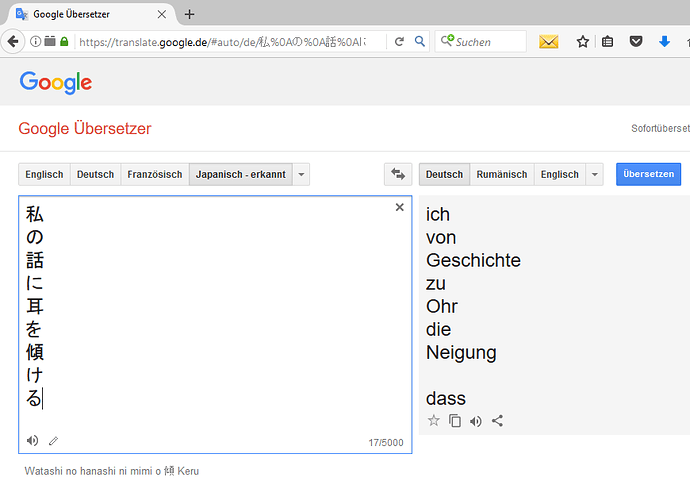Select Deutsch as target language

tap(444, 174)
